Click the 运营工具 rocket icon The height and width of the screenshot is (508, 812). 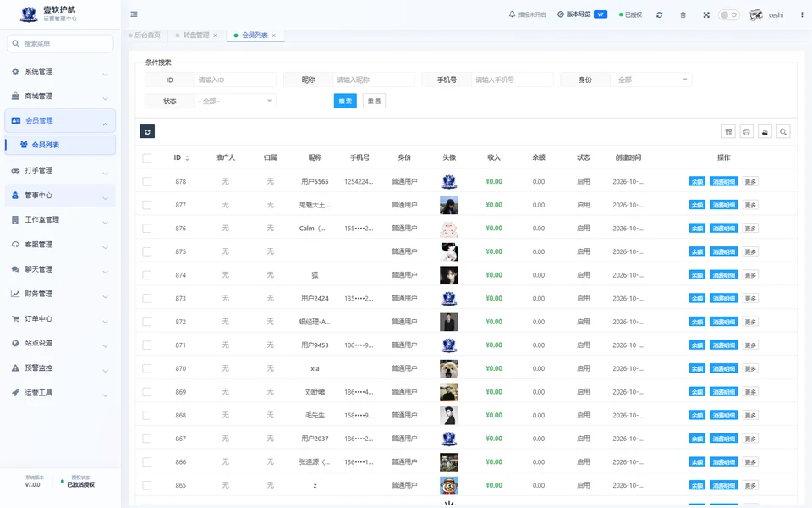(15, 393)
